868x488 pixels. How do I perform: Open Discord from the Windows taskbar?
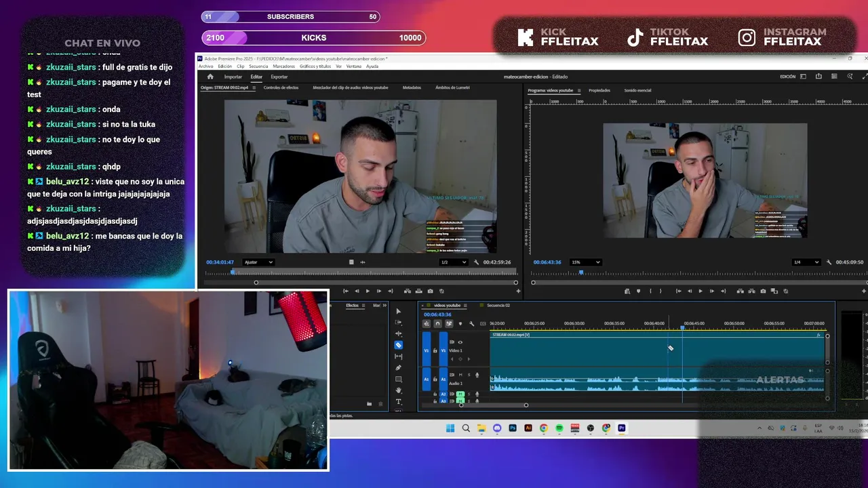point(497,428)
